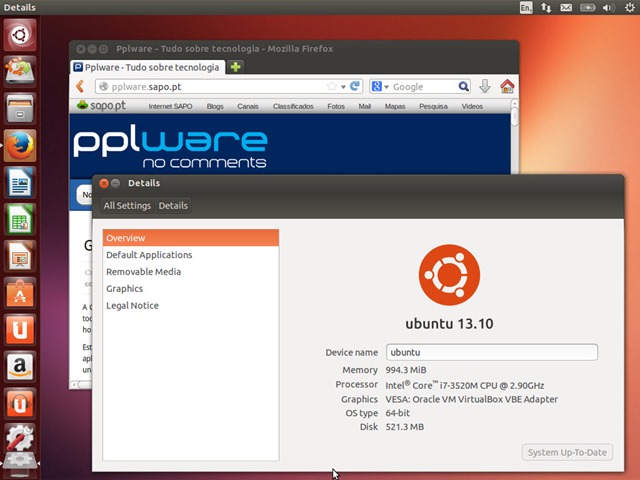The width and height of the screenshot is (640, 480).
Task: Go to Firefox home page icon
Action: 507,86
